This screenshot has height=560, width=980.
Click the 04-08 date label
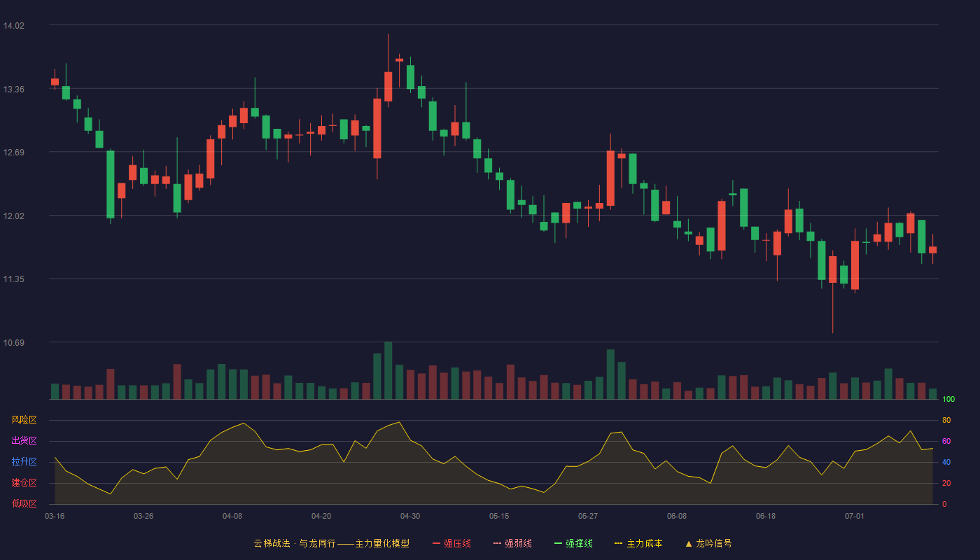click(x=232, y=516)
